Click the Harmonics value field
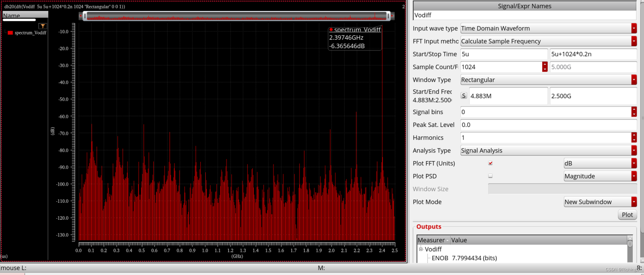The height and width of the screenshot is (275, 644). pyautogui.click(x=546, y=138)
